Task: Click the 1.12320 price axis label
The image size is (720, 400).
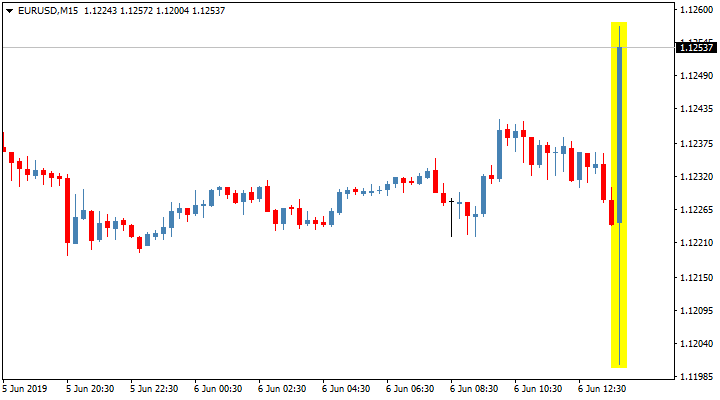Action: pyautogui.click(x=697, y=176)
